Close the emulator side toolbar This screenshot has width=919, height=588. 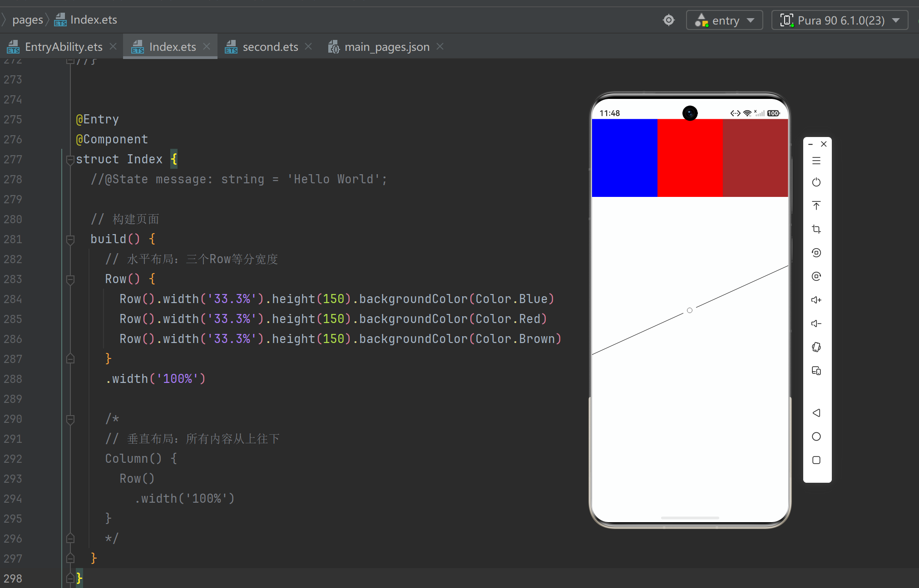point(824,144)
